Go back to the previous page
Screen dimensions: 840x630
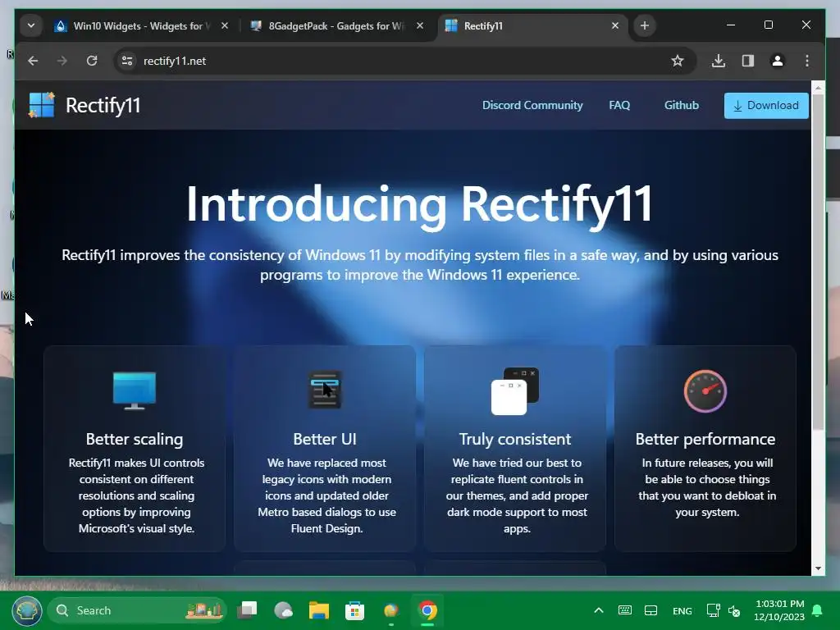33,61
